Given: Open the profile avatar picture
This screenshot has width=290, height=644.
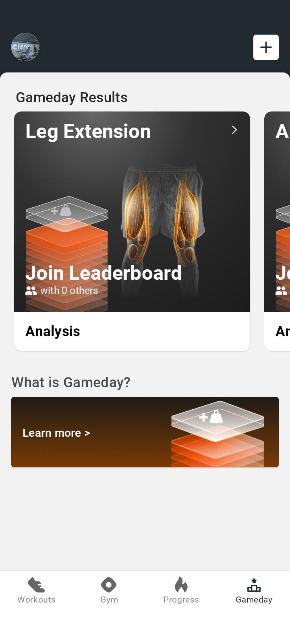Looking at the screenshot, I should click(25, 47).
